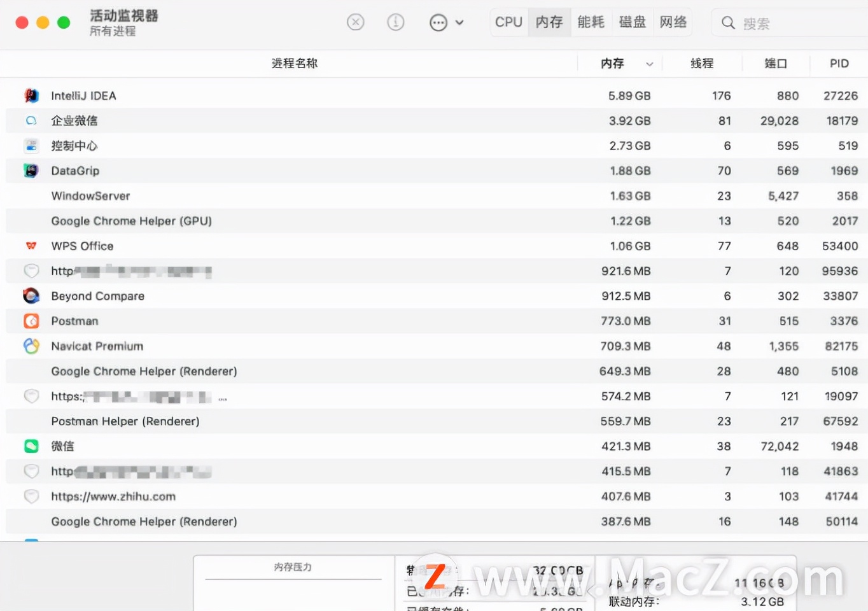Click the Navicat Premium app icon
The height and width of the screenshot is (611, 868).
31,346
